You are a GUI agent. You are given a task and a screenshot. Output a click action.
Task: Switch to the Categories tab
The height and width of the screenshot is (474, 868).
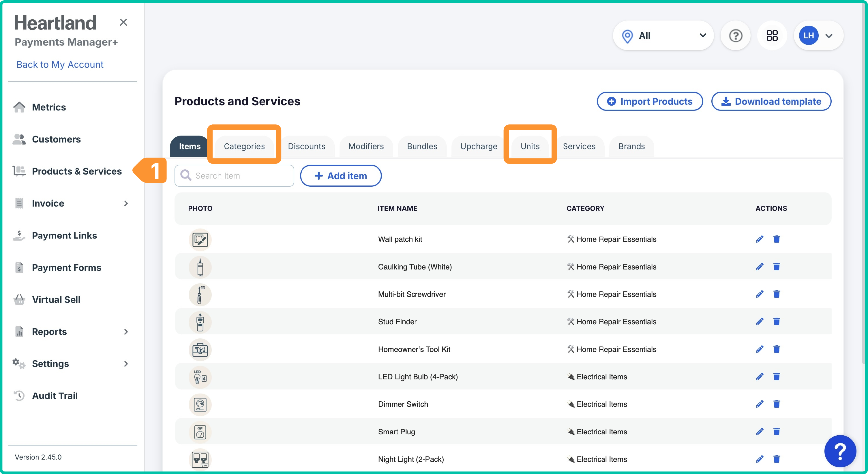pos(244,147)
